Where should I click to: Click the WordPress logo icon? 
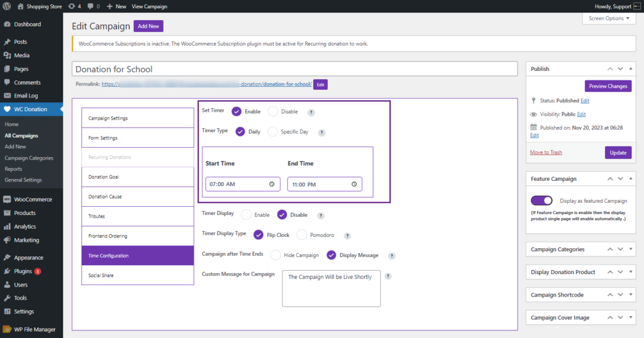[x=8, y=6]
